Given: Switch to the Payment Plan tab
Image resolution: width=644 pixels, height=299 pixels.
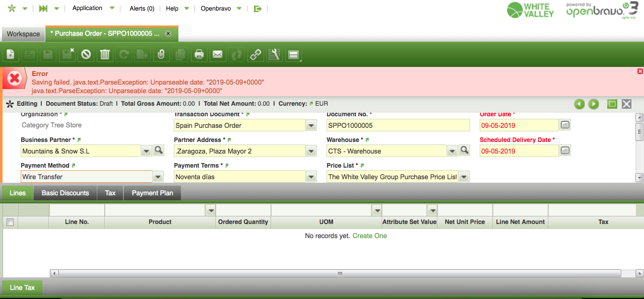Looking at the screenshot, I should pyautogui.click(x=152, y=193).
